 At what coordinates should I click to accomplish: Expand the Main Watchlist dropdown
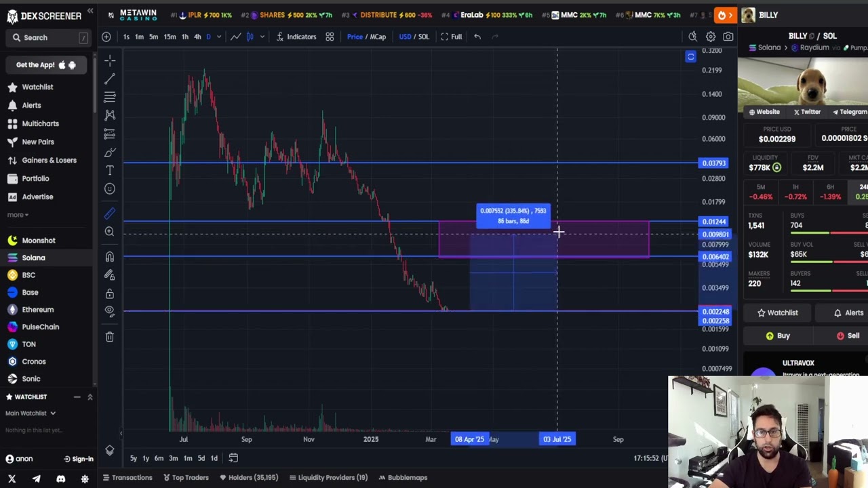[31, 413]
